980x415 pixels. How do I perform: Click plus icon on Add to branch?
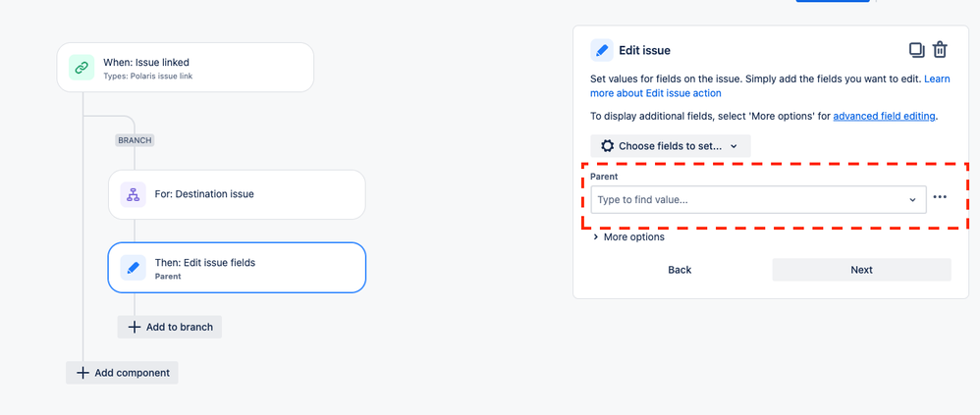point(135,327)
